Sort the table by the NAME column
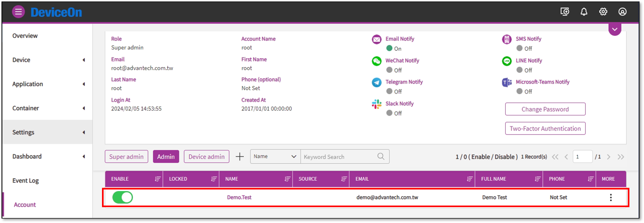Screen dimensions: 644x223 tap(287, 179)
